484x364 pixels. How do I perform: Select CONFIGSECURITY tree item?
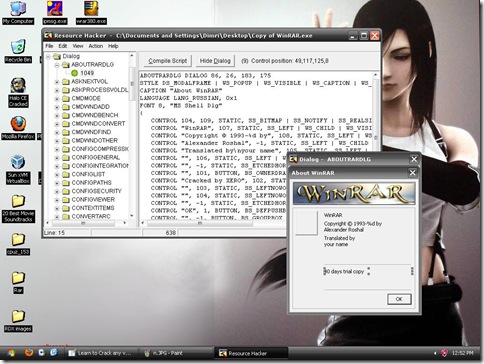96,191
